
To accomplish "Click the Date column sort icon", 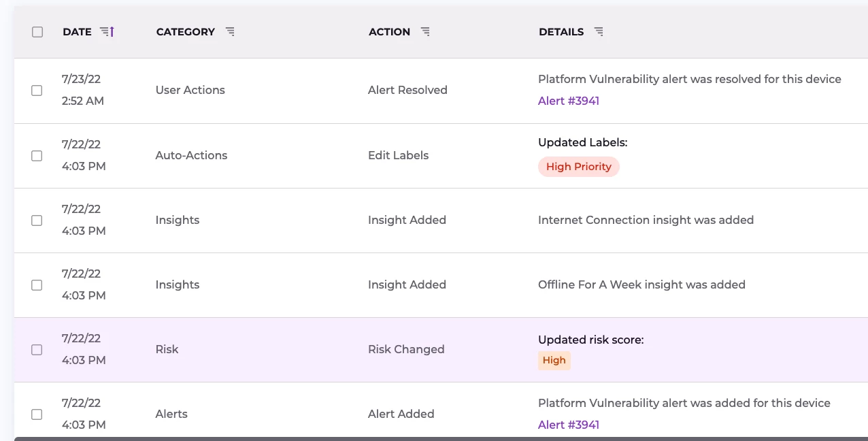I will pos(107,32).
